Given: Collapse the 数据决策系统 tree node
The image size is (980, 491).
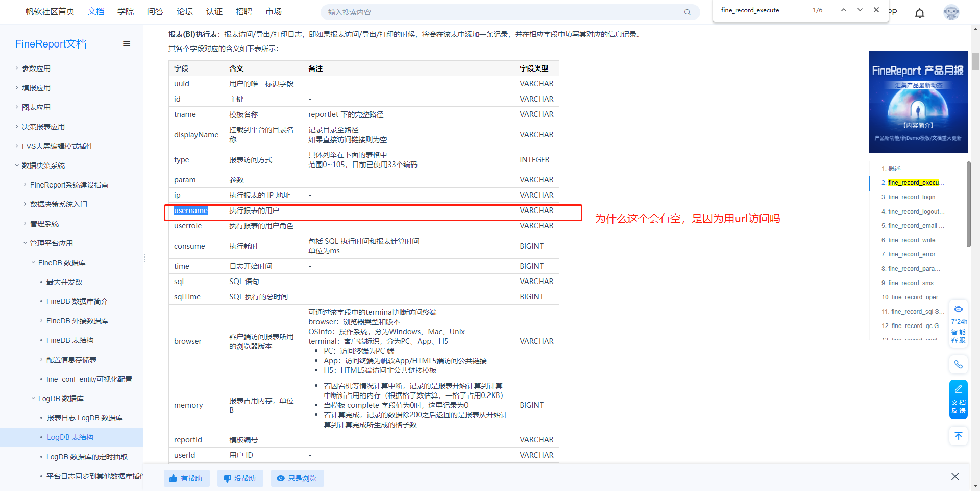Looking at the screenshot, I should pyautogui.click(x=17, y=166).
